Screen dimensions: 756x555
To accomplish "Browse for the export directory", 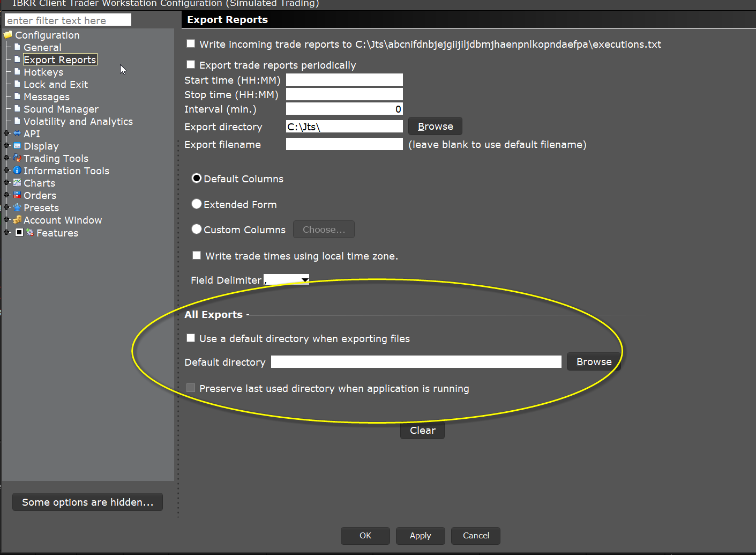I will tap(435, 126).
